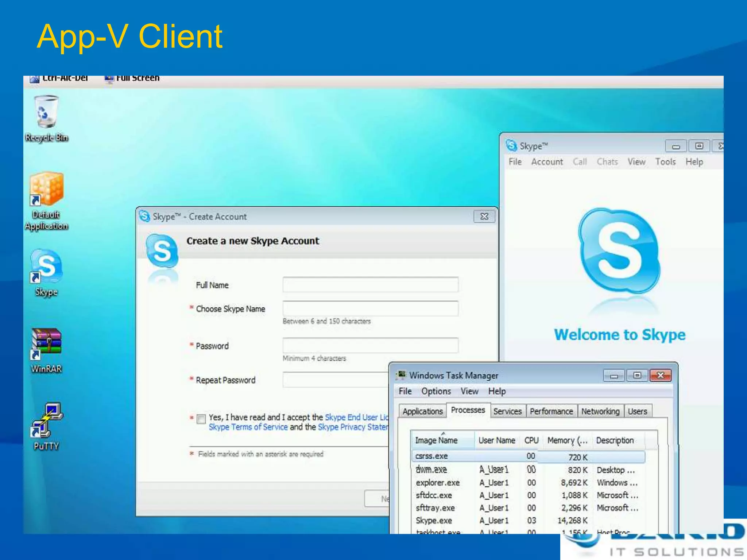The height and width of the screenshot is (560, 747).
Task: Open the View menu in Task Manager
Action: pos(469,391)
